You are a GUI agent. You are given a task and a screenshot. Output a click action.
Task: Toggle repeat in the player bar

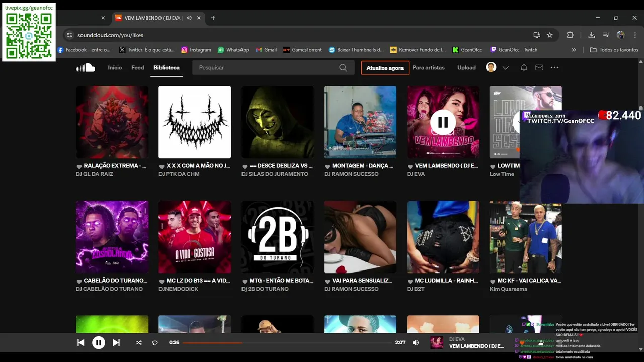[155, 343]
